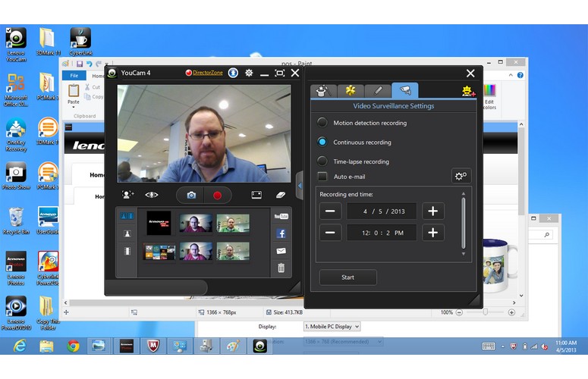Open the Lenovo black thumbnail in library
Screen dimensions: 588x379
pyautogui.click(x=159, y=223)
